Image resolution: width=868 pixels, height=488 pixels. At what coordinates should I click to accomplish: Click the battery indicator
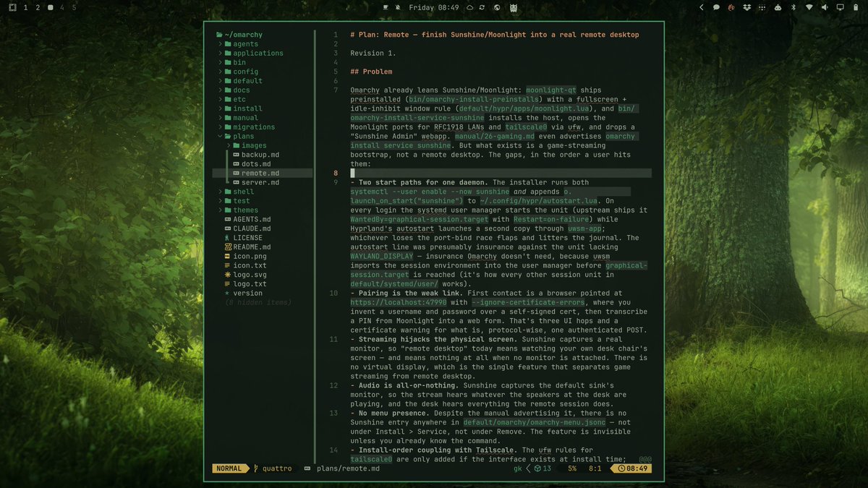(855, 7)
